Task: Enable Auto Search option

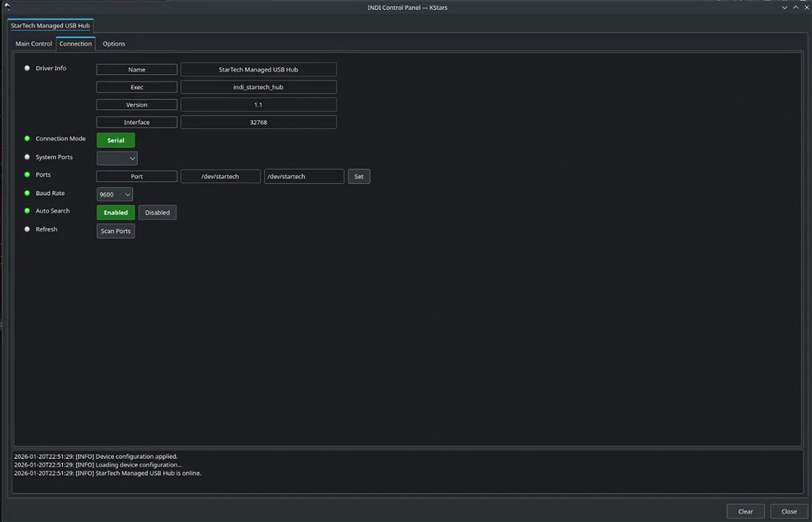Action: pos(116,213)
